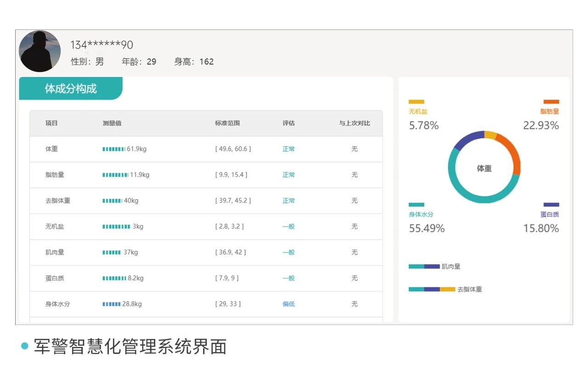
Task: Select the 脂肪量 row label
Action: pos(55,175)
